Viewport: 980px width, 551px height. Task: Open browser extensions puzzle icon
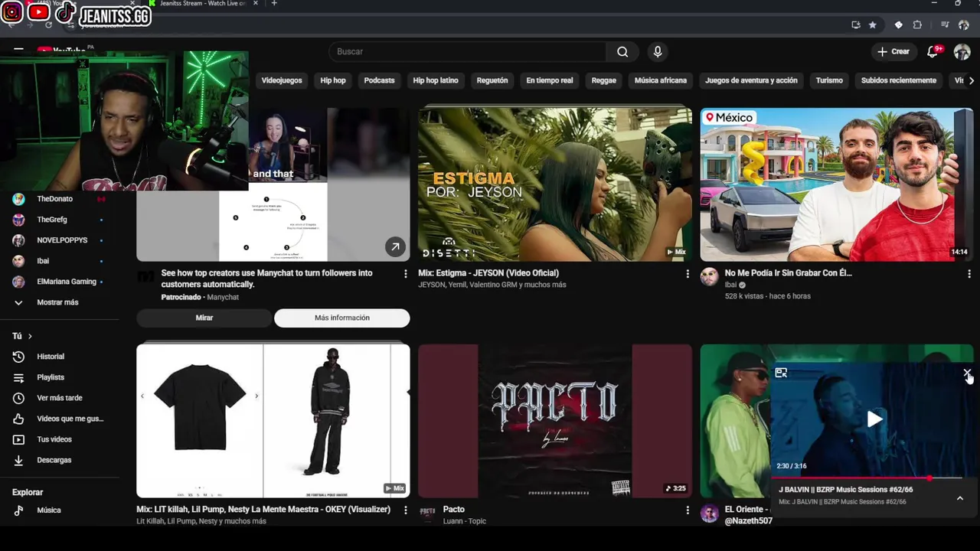(917, 24)
